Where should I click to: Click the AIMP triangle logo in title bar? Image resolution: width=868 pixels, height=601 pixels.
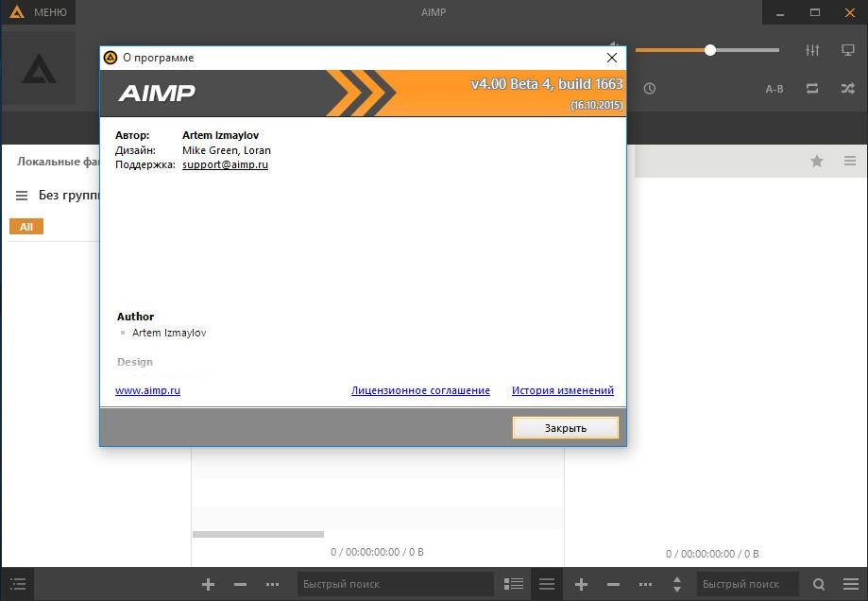17,11
